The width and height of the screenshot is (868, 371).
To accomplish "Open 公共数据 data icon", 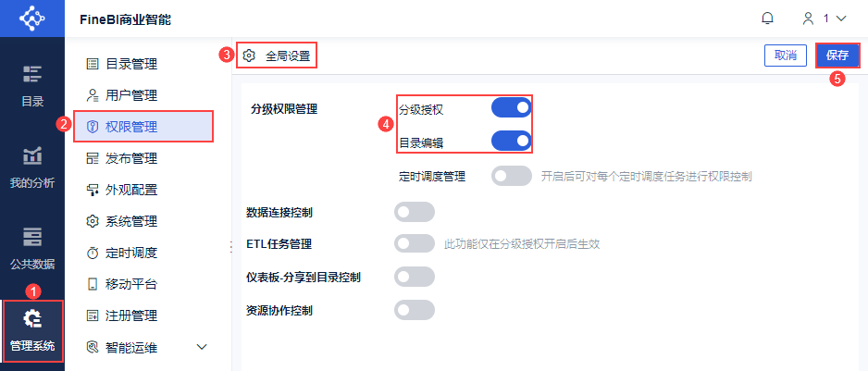I will (x=32, y=237).
